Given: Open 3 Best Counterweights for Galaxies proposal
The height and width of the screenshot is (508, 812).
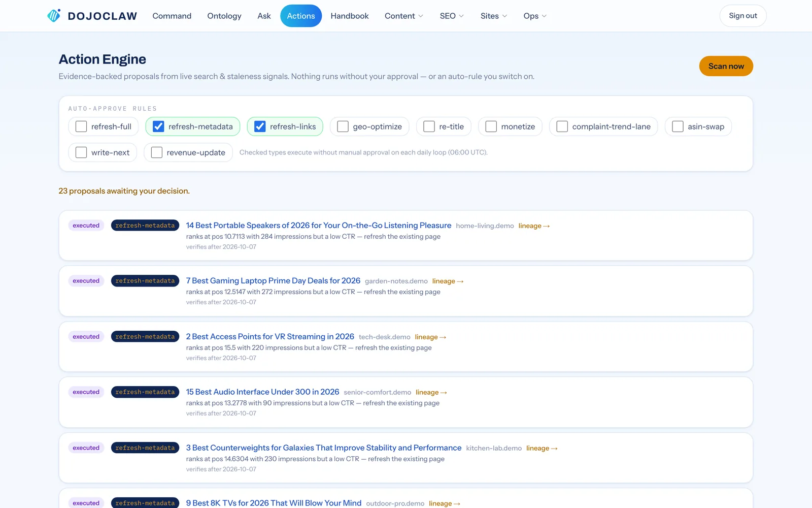Looking at the screenshot, I should pos(324,448).
